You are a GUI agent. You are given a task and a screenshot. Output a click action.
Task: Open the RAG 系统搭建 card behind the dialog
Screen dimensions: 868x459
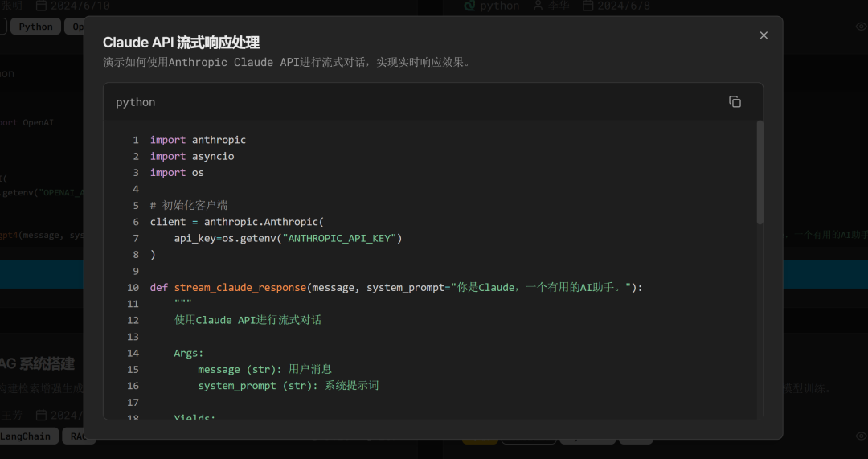pyautogui.click(x=40, y=364)
